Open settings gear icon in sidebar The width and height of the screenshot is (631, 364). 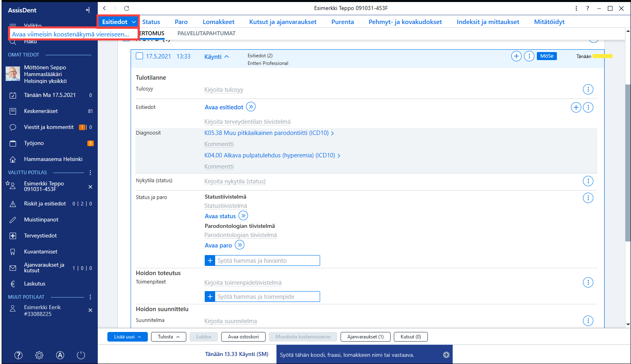pos(39,355)
